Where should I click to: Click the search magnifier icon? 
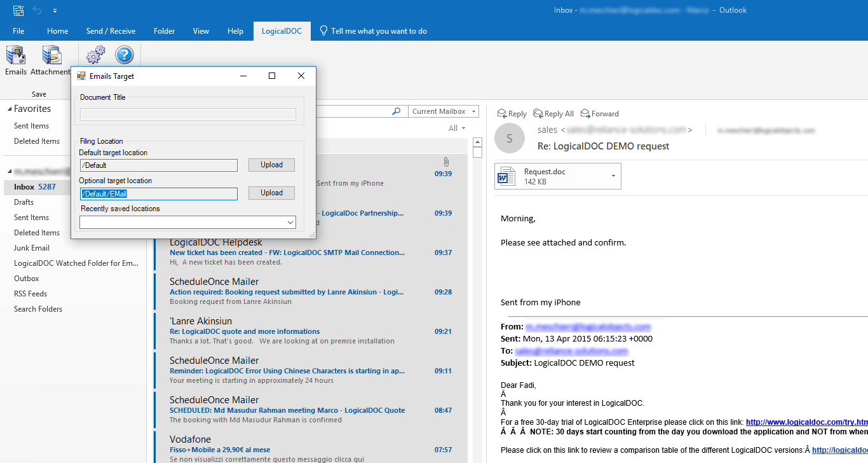397,111
